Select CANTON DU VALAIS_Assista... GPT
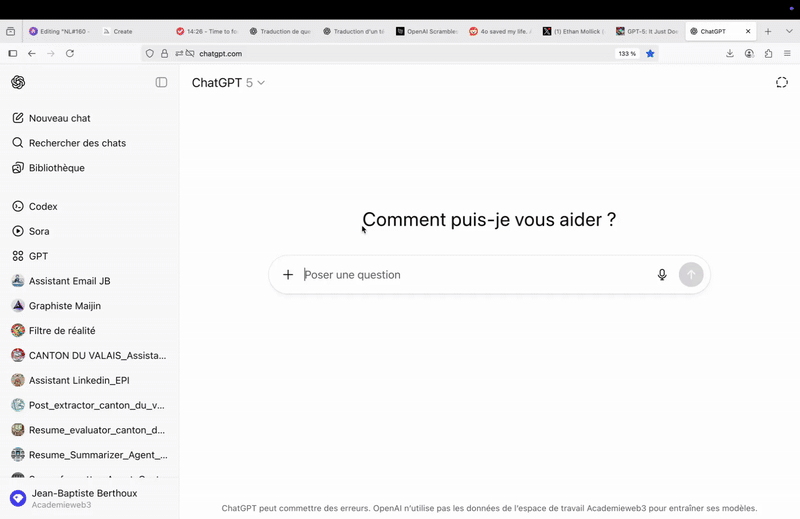Image resolution: width=800 pixels, height=519 pixels. click(x=89, y=355)
